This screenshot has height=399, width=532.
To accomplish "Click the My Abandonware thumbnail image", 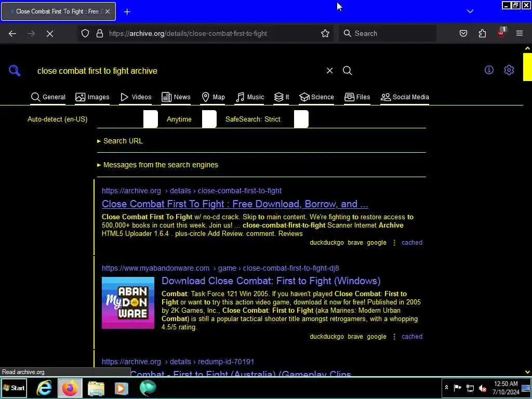I will coord(128,303).
